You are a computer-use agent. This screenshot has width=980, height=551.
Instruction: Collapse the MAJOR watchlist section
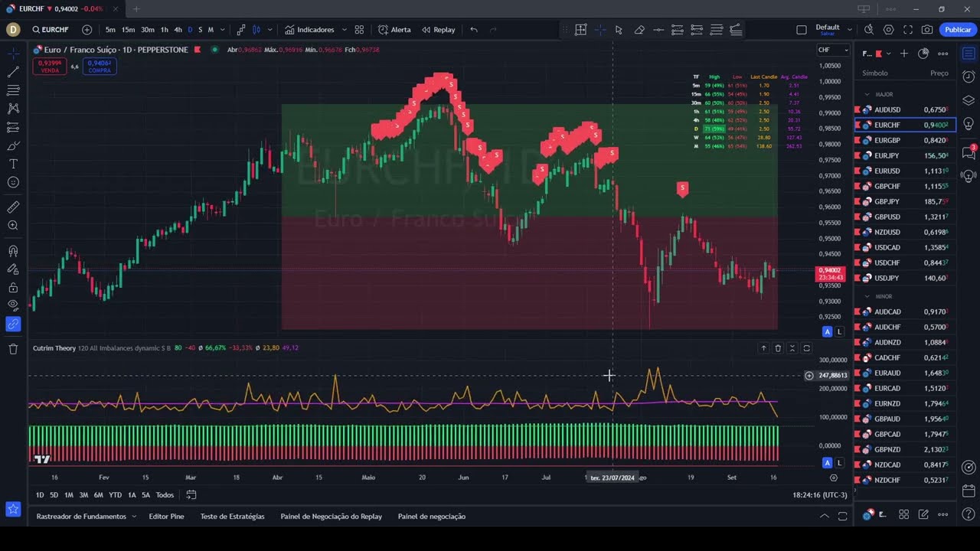867,94
